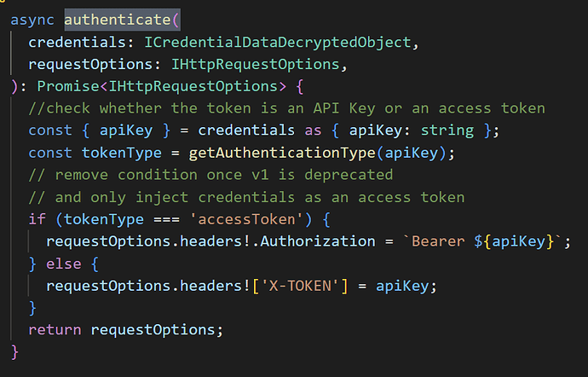Click the async keyword

(x=32, y=20)
